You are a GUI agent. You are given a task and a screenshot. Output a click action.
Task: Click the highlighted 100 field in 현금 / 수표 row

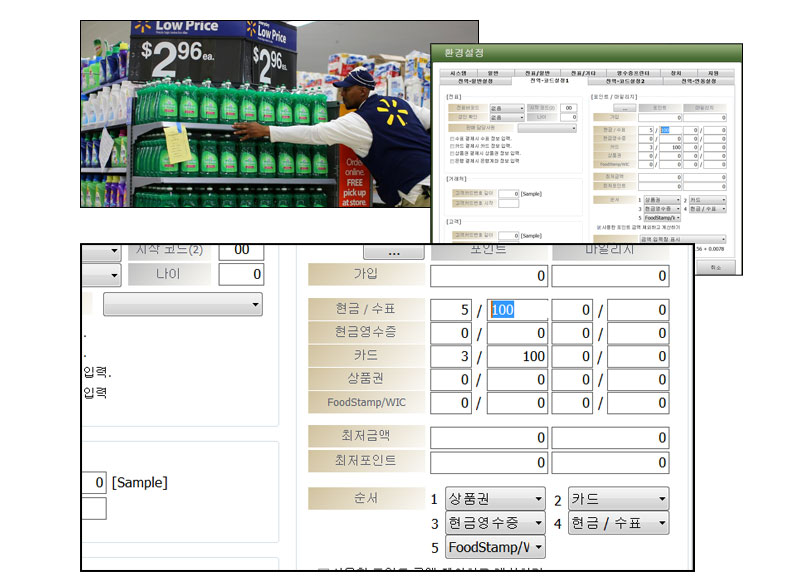(517, 310)
